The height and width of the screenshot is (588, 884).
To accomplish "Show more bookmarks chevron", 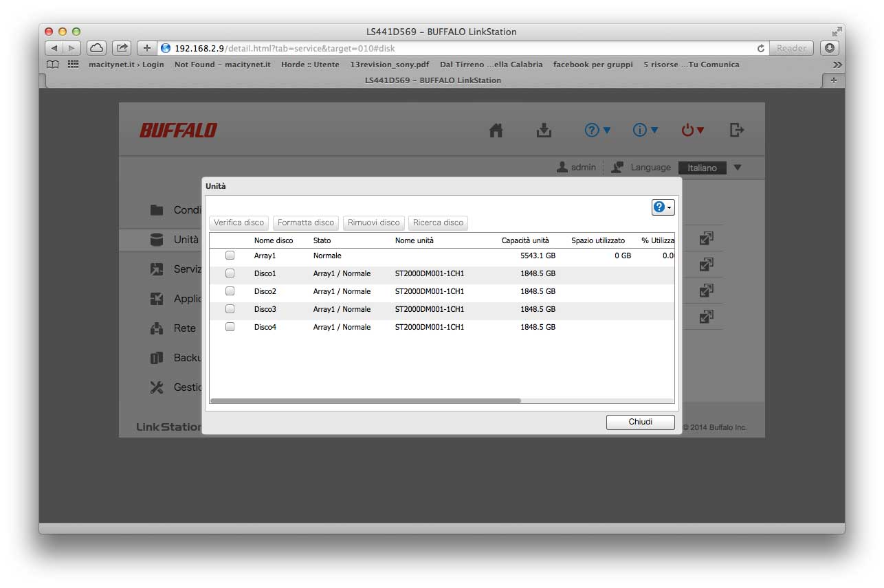I will tap(837, 65).
